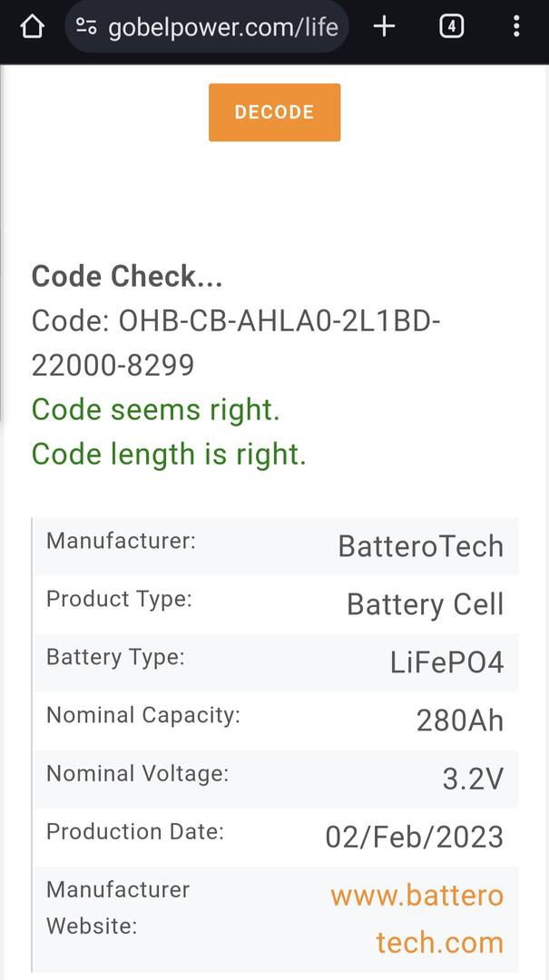Select the BatteroTech manufacturer value
Screen dimensions: 549x980
tap(421, 546)
